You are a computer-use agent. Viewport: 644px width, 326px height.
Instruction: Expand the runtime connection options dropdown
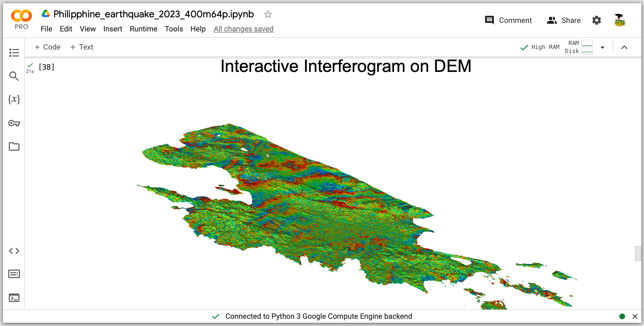603,47
